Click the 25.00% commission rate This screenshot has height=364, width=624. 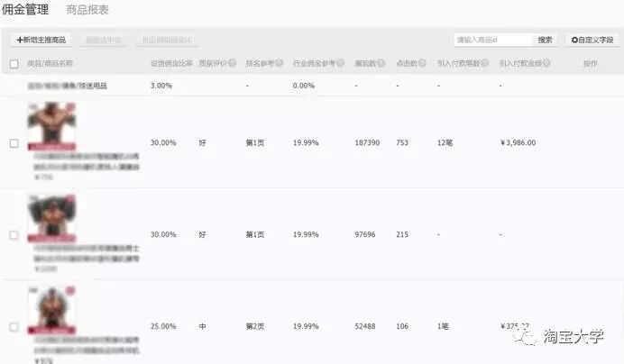coord(163,326)
